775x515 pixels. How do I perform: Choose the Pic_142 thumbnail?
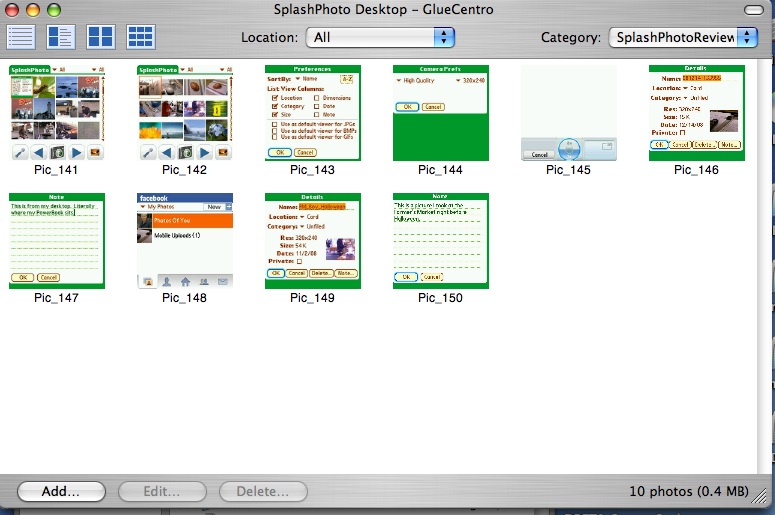tap(185, 112)
